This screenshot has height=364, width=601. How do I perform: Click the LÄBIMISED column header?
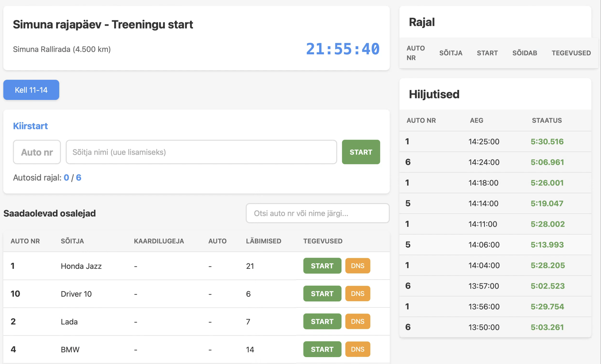[x=263, y=241]
